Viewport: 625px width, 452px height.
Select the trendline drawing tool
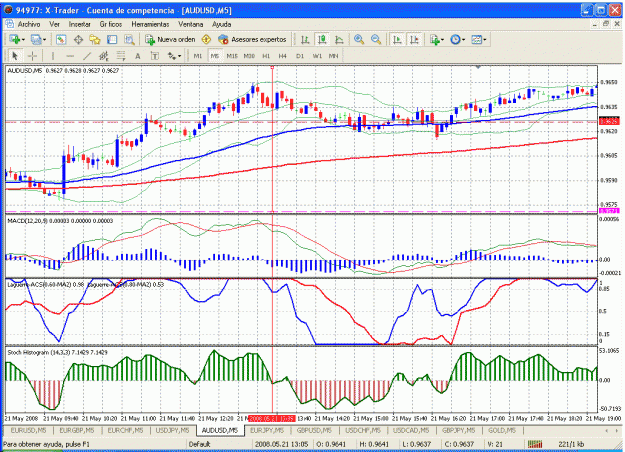(x=87, y=56)
